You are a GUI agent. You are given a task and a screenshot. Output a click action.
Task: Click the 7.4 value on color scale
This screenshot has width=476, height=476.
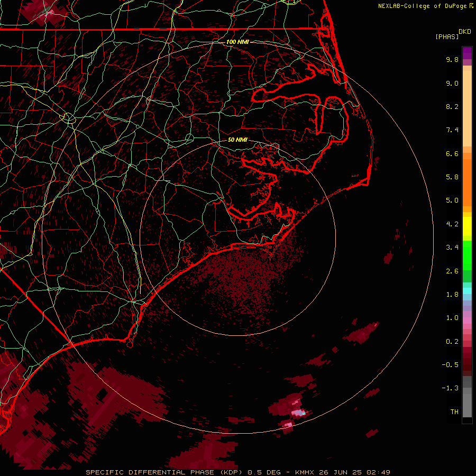point(452,130)
